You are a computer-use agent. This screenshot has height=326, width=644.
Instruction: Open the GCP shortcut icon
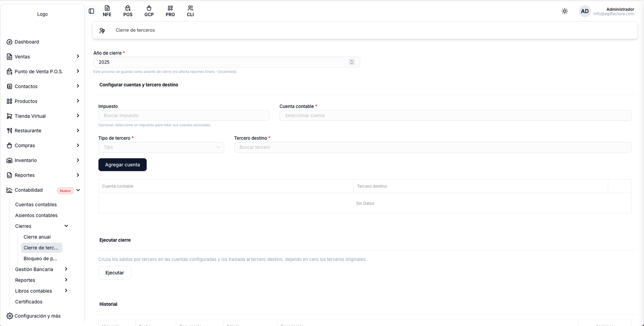point(149,11)
